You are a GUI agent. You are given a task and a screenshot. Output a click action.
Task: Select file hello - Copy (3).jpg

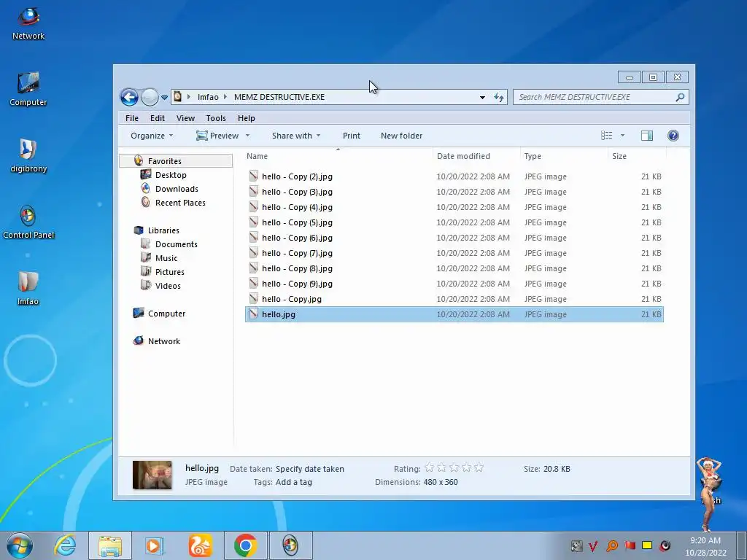(454, 192)
